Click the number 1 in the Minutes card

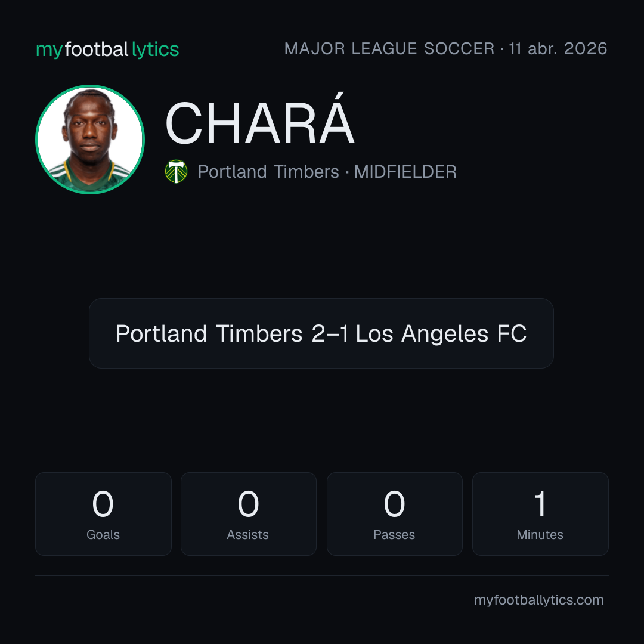click(540, 504)
